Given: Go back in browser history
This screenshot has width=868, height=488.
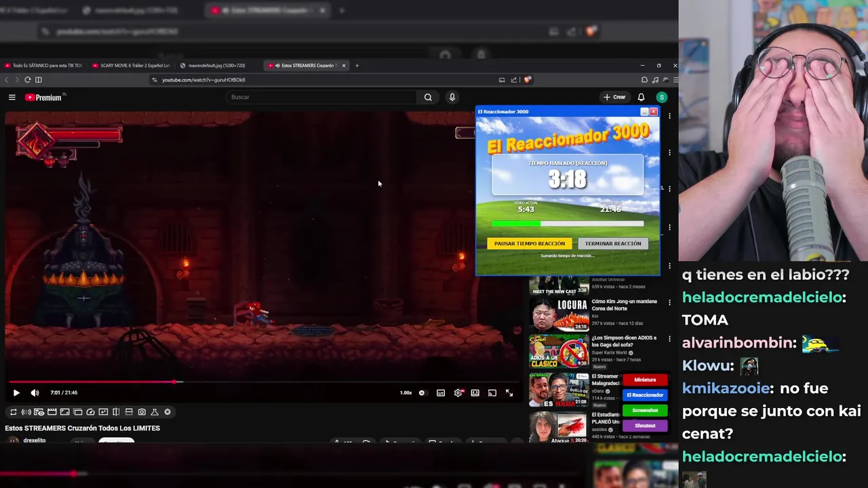Looking at the screenshot, I should click(7, 79).
